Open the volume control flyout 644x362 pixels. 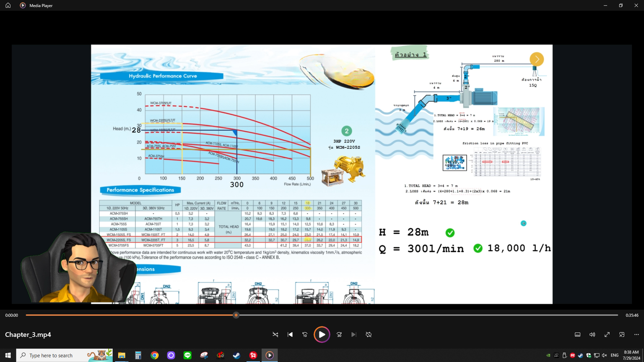[592, 335]
